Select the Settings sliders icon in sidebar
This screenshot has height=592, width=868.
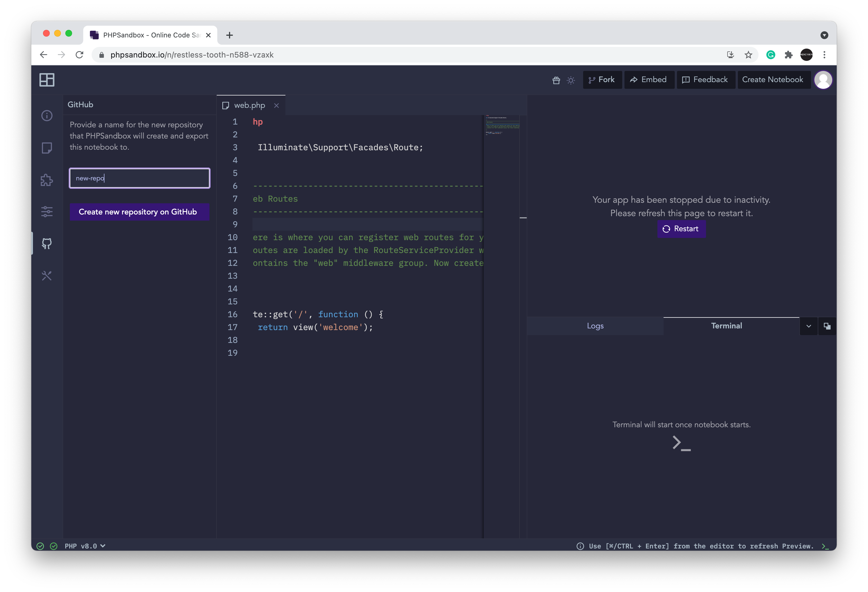coord(47,212)
